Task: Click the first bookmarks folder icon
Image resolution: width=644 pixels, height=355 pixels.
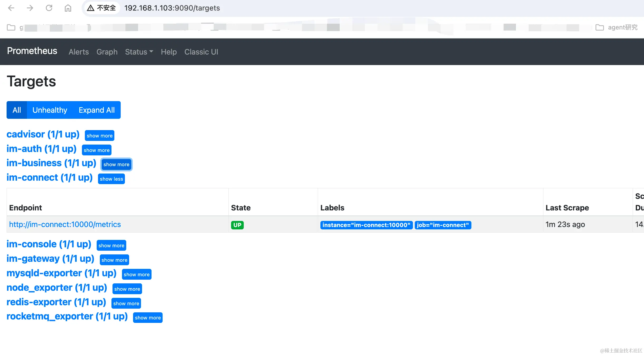Action: click(x=11, y=27)
